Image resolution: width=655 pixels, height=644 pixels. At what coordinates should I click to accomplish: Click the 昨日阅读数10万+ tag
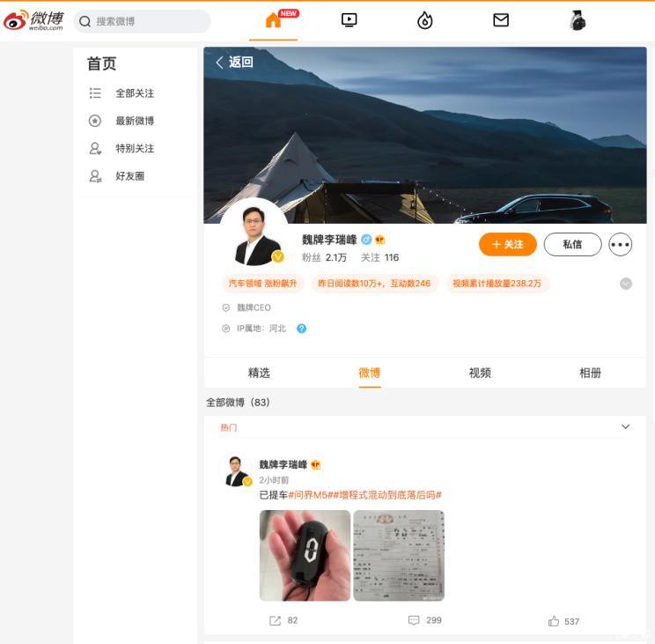(374, 284)
